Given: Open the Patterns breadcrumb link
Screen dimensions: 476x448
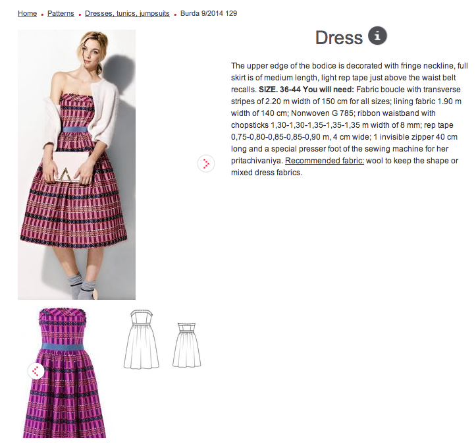Looking at the screenshot, I should tap(61, 13).
